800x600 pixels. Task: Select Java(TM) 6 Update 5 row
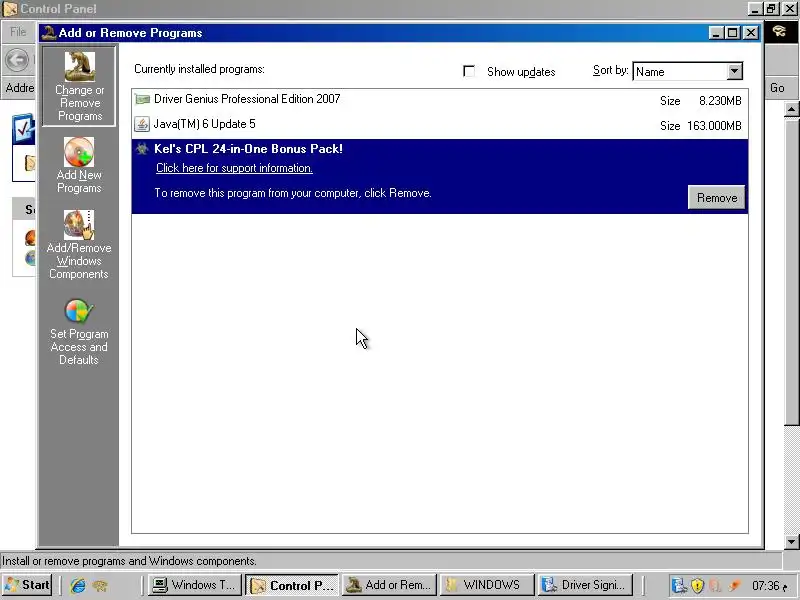[440, 125]
